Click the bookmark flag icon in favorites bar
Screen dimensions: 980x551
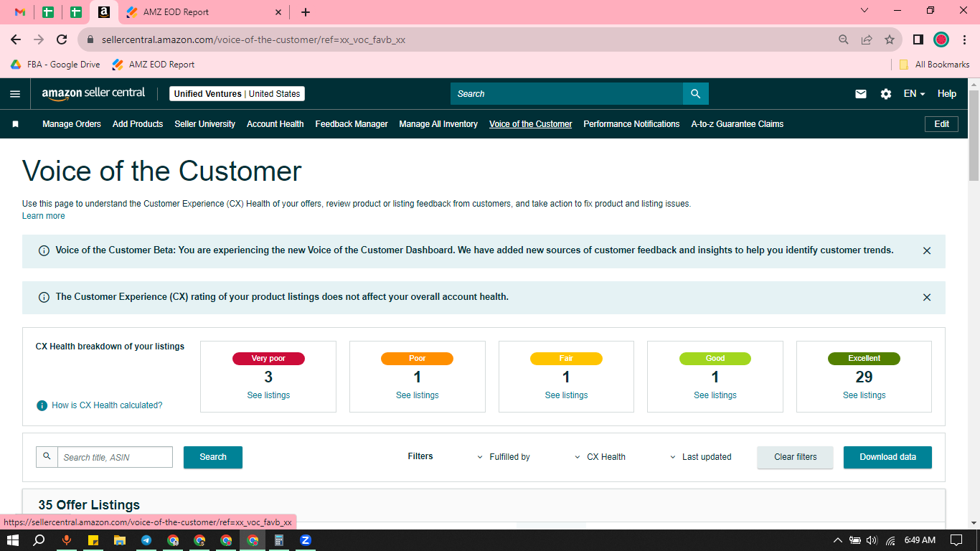point(15,124)
